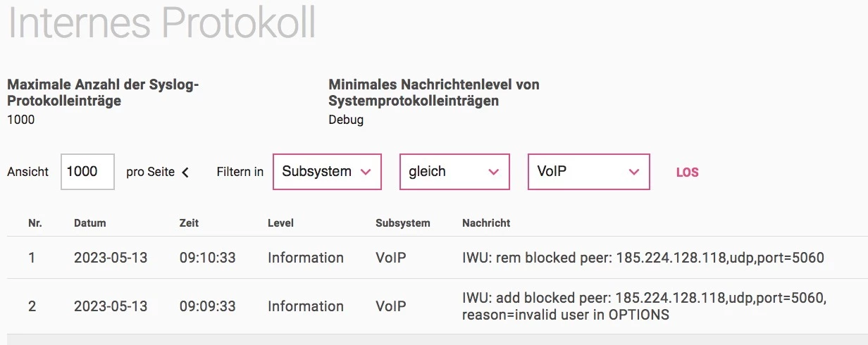868x345 pixels.
Task: Select the Nachricht column header
Action: (x=486, y=223)
